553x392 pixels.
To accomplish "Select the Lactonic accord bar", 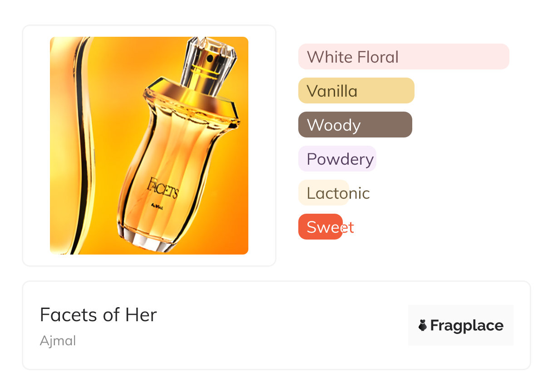I will point(323,193).
